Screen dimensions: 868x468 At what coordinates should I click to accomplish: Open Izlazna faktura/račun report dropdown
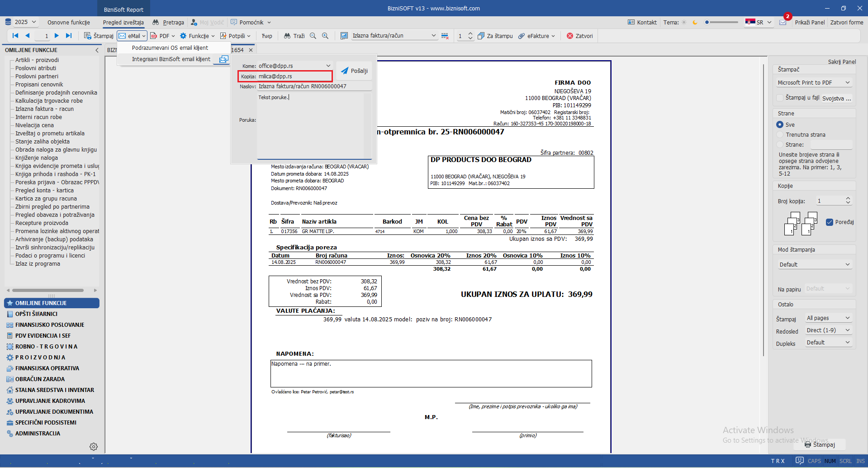[x=433, y=36]
